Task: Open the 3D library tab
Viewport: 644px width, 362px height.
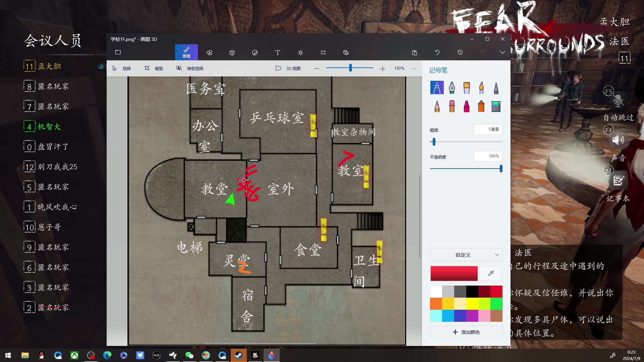Action: click(346, 53)
